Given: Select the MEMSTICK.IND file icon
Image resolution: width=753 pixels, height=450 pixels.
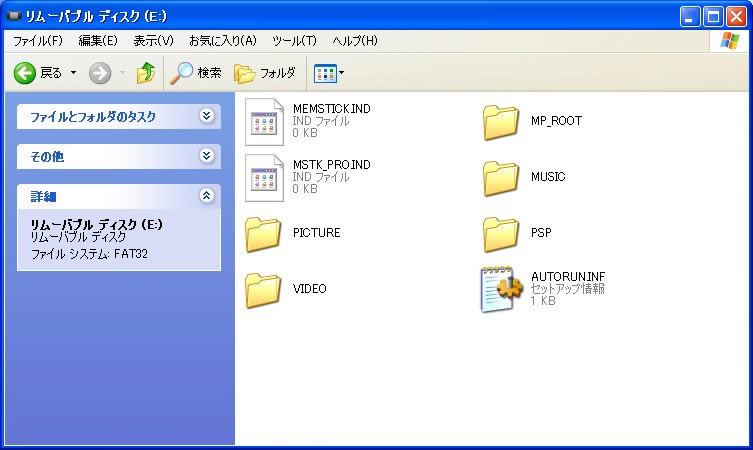Looking at the screenshot, I should (265, 121).
